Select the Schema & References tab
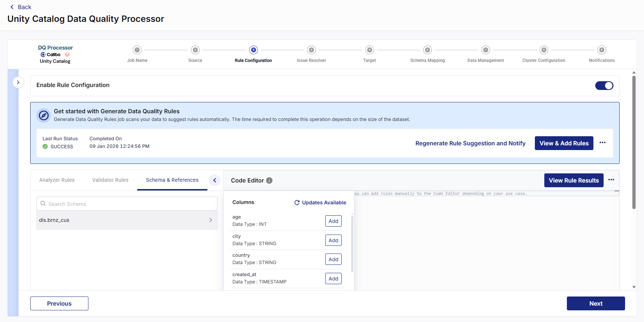Viewport: 644px width, 322px height. point(172,180)
